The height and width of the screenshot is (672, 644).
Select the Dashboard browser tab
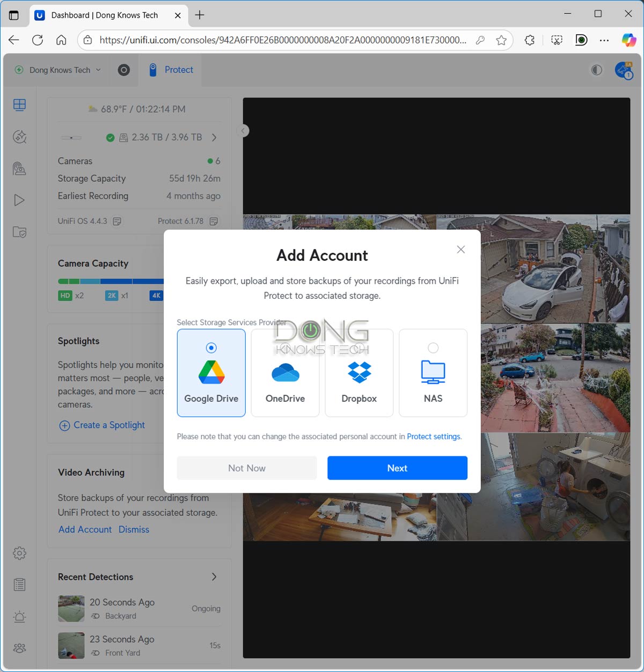point(105,15)
